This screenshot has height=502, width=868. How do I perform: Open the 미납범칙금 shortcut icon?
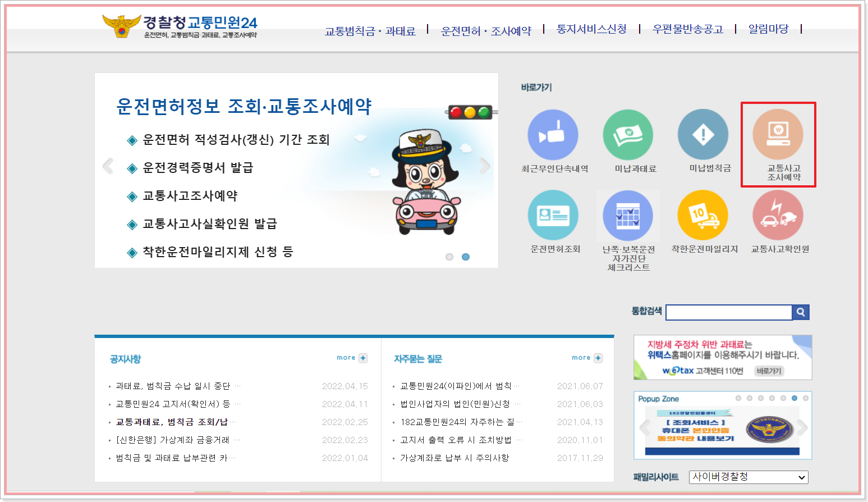703,135
